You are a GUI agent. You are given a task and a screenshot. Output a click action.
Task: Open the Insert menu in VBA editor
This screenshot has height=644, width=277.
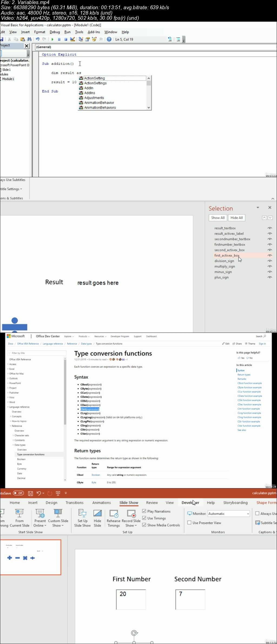pyautogui.click(x=25, y=32)
